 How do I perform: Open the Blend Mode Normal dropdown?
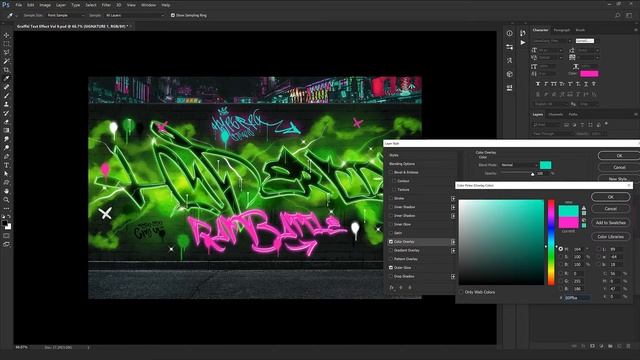point(518,165)
